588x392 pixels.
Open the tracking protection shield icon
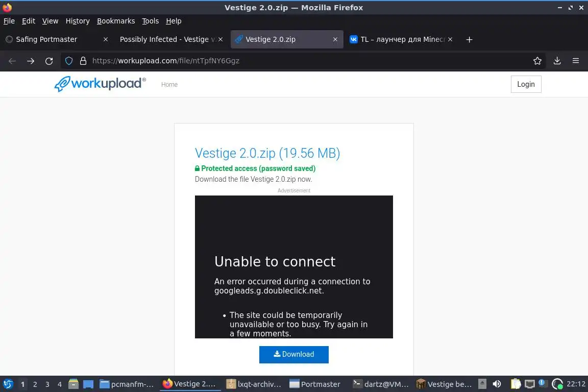69,61
